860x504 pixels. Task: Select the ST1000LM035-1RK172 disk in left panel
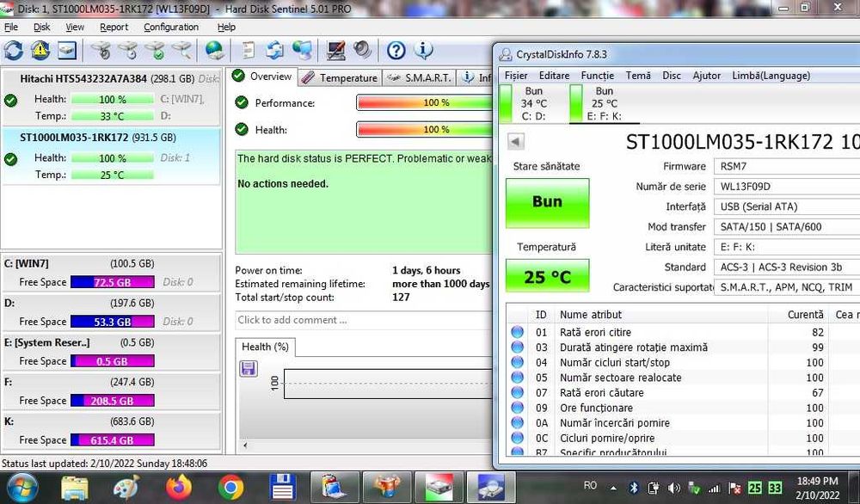coord(112,156)
